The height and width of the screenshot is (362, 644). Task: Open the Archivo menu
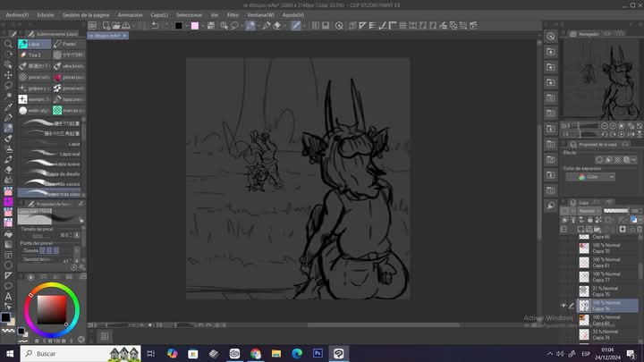[17, 15]
